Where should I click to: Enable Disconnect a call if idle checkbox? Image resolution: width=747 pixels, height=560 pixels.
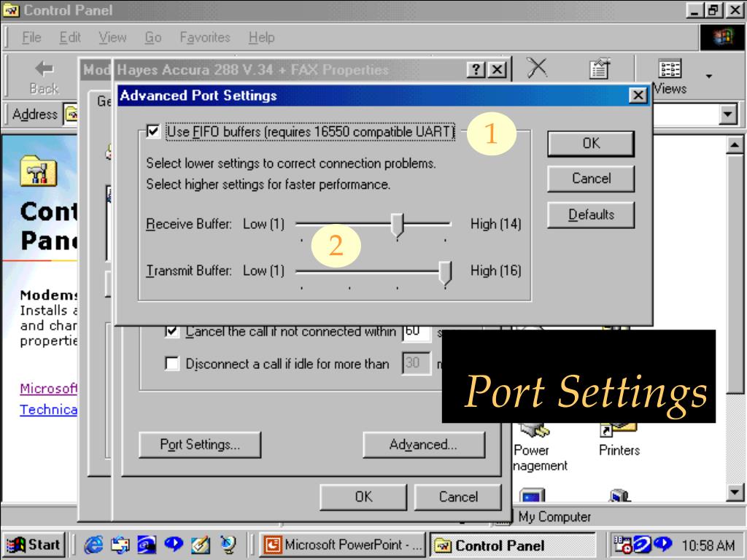(171, 363)
